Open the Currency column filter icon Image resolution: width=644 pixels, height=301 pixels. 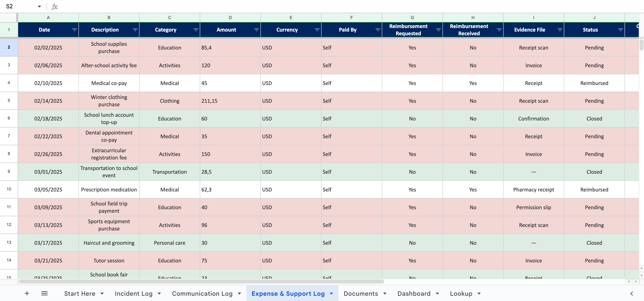[x=317, y=30]
